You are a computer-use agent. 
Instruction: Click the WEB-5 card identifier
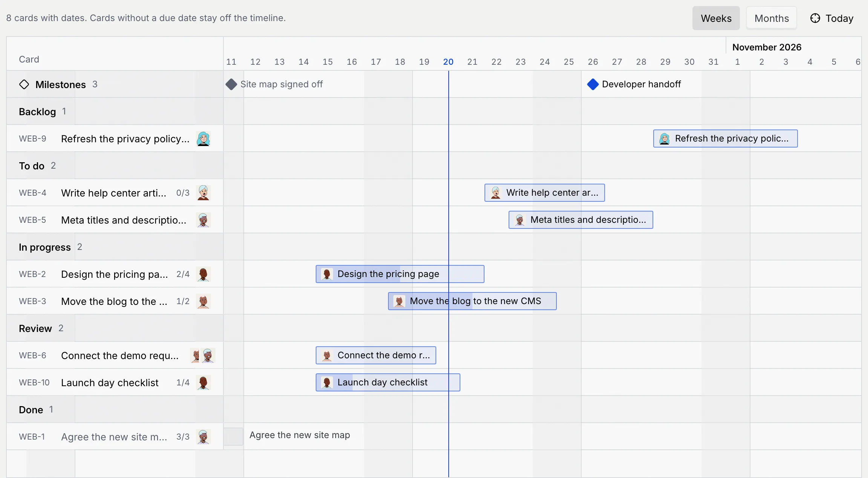tap(33, 220)
